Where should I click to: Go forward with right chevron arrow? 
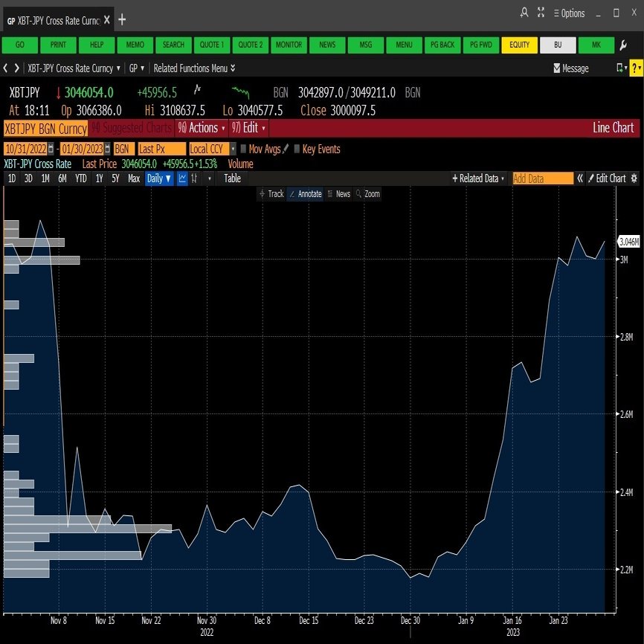click(17, 68)
